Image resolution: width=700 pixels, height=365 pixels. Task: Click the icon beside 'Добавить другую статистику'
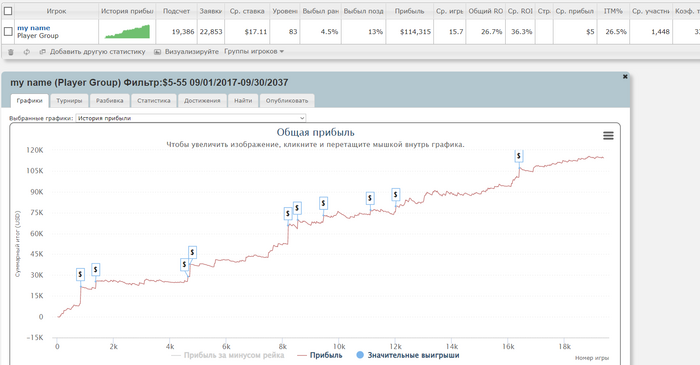[42, 52]
